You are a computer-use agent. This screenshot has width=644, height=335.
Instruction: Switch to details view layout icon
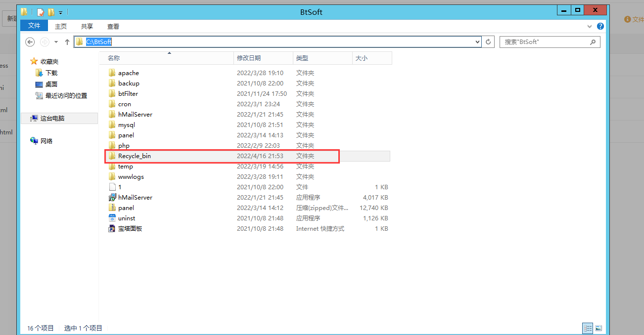pyautogui.click(x=588, y=328)
